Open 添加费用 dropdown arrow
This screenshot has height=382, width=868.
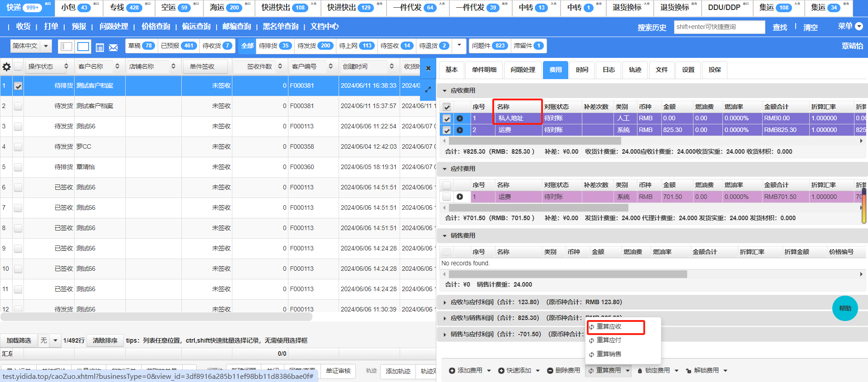(489, 371)
